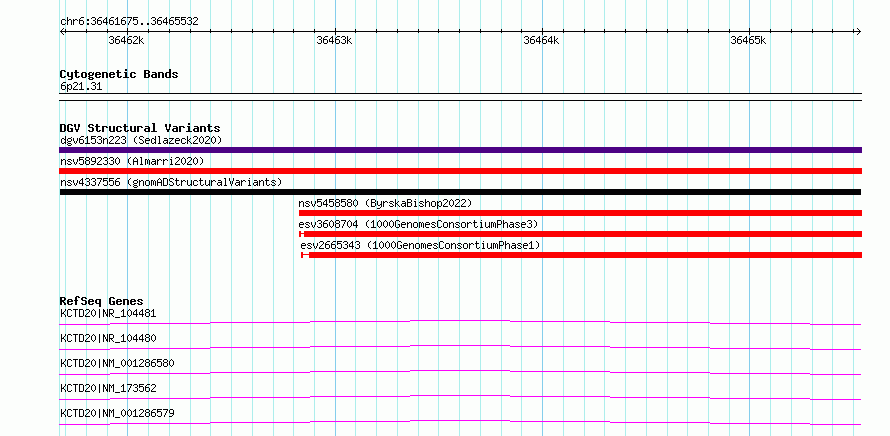The width and height of the screenshot is (890, 436).
Task: Select the 6p21.31 band label
Action: point(81,86)
